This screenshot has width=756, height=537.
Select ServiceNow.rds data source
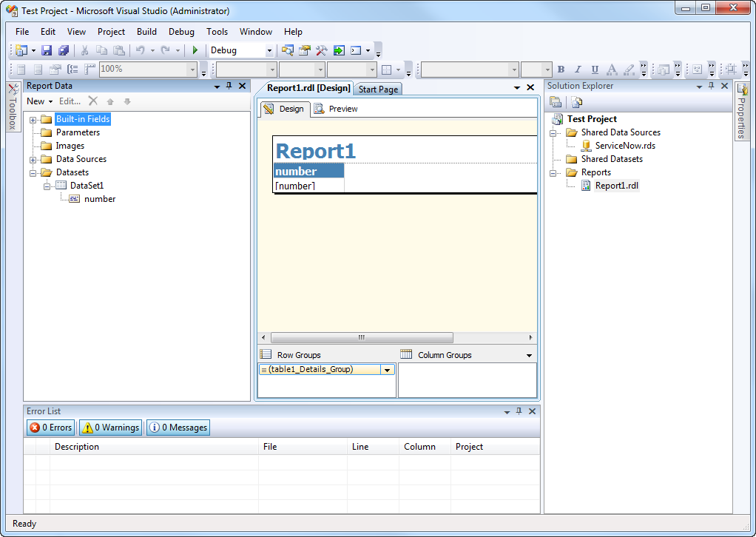625,146
